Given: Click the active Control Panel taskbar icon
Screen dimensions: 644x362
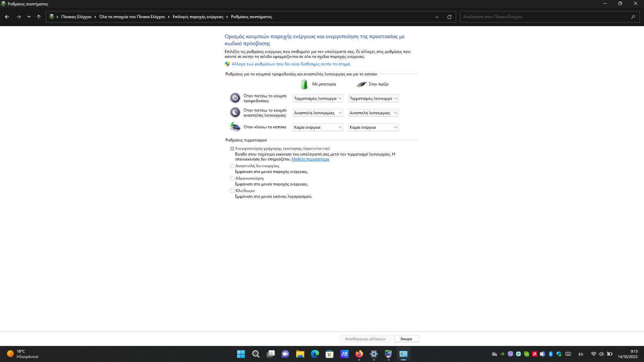Looking at the screenshot, I should tap(403, 354).
